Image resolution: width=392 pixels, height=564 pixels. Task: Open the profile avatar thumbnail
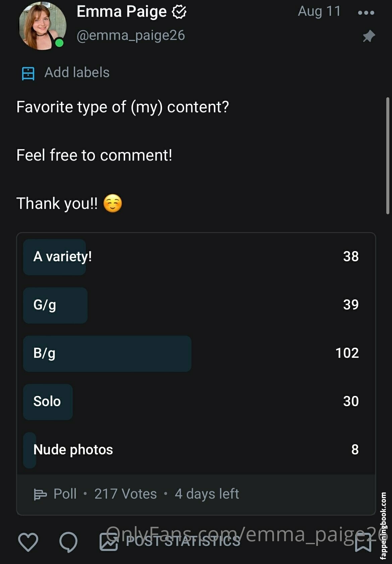42,25
